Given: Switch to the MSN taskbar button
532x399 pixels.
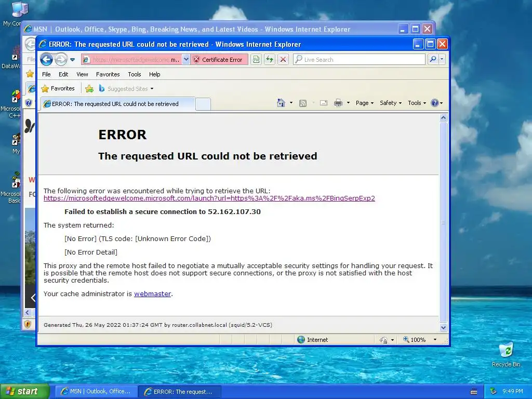Looking at the screenshot, I should pyautogui.click(x=96, y=392).
